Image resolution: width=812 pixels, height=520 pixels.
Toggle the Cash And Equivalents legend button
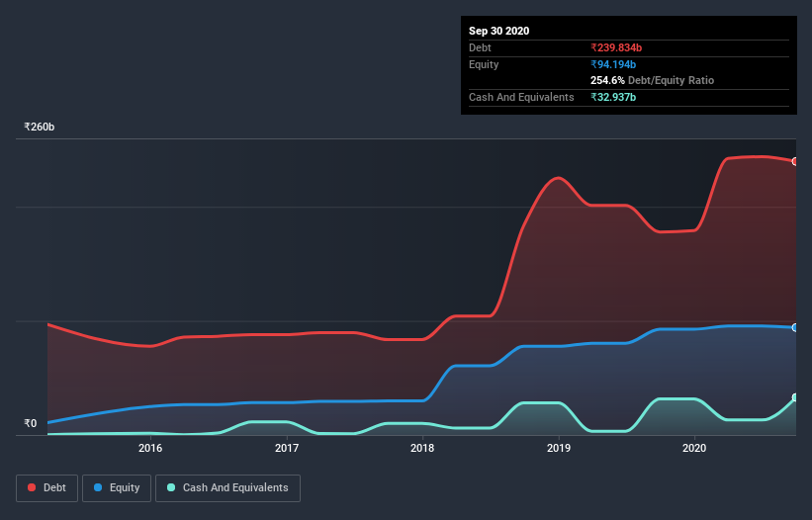click(227, 488)
